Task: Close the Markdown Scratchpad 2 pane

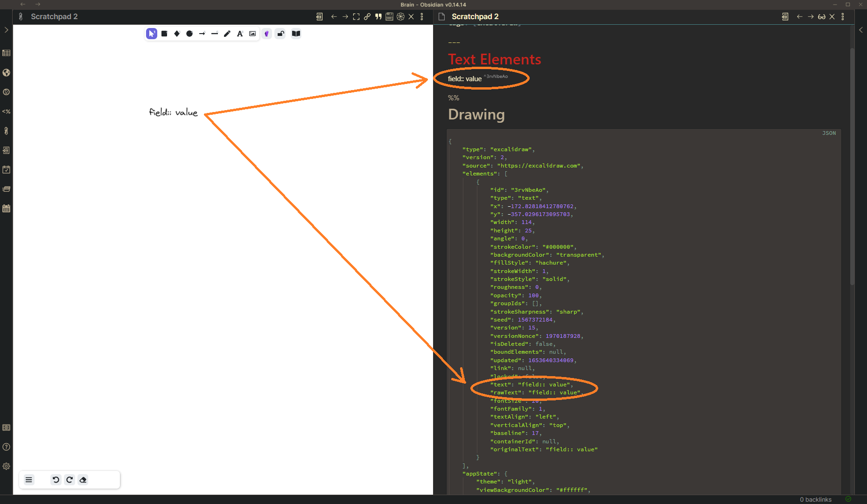Action: tap(832, 16)
